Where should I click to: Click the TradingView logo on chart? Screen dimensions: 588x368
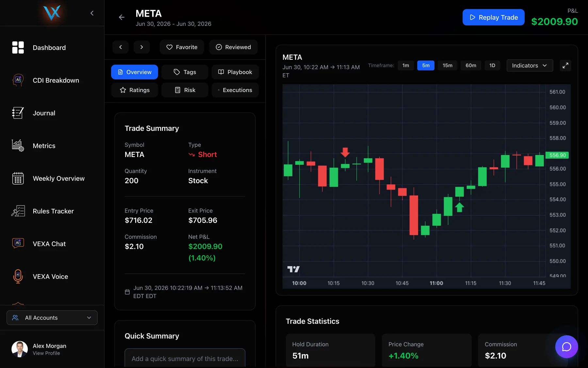pyautogui.click(x=293, y=269)
